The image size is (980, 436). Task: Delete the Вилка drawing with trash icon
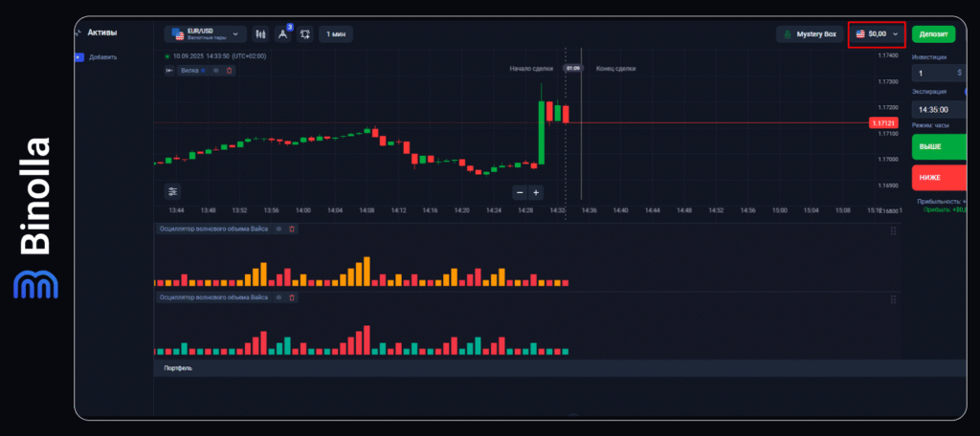coord(229,70)
